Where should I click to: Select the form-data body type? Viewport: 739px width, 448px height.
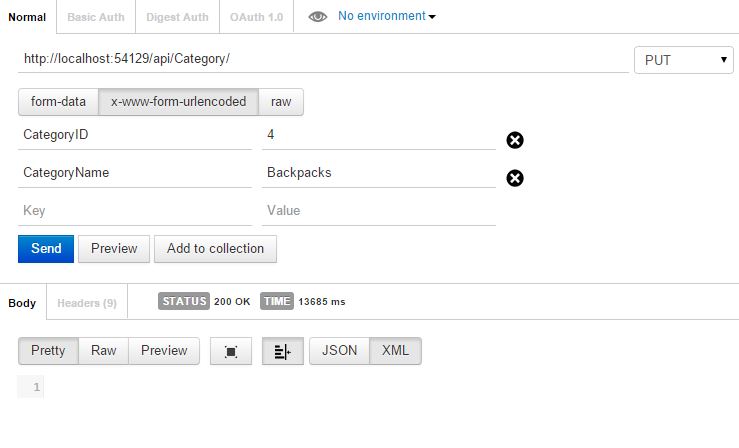click(58, 102)
